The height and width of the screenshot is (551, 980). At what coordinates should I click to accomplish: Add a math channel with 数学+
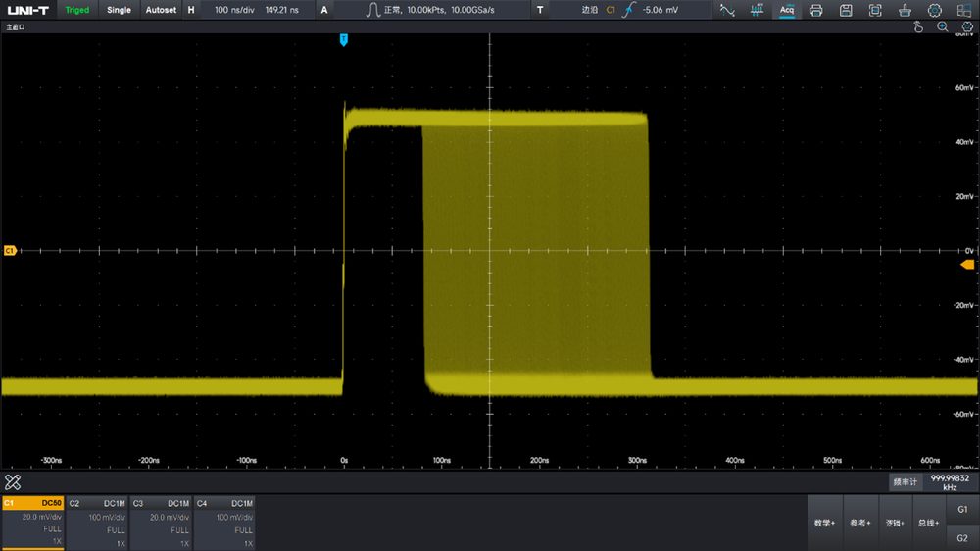tap(824, 523)
